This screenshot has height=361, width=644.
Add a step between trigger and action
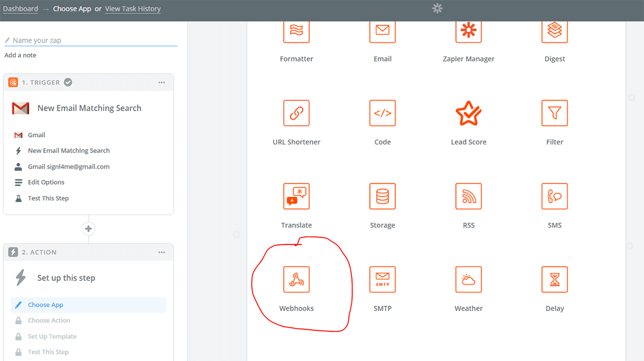click(89, 229)
